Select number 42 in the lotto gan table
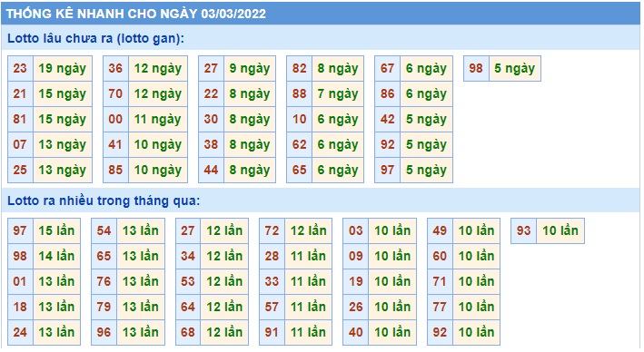The height and width of the screenshot is (352, 644). coord(387,119)
